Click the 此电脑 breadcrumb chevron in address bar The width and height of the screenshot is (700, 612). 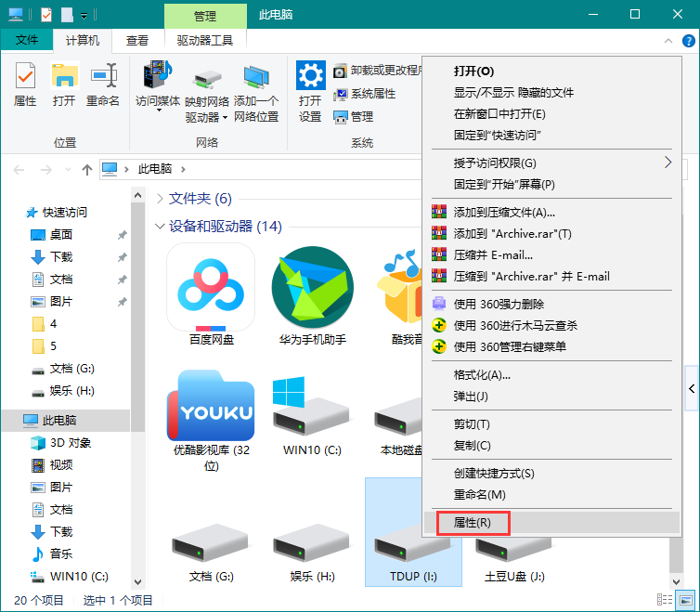click(x=183, y=169)
